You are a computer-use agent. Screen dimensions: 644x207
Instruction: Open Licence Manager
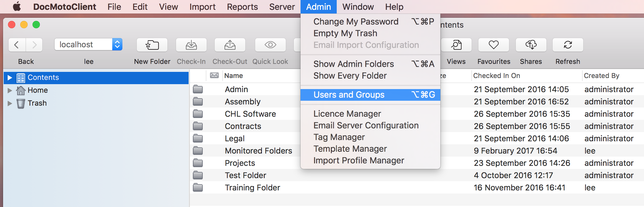tap(370, 114)
